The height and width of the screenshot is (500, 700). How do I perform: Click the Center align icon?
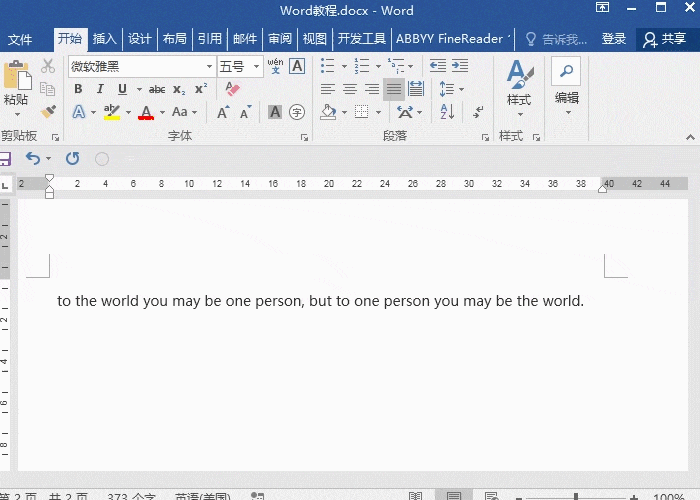[x=350, y=89]
